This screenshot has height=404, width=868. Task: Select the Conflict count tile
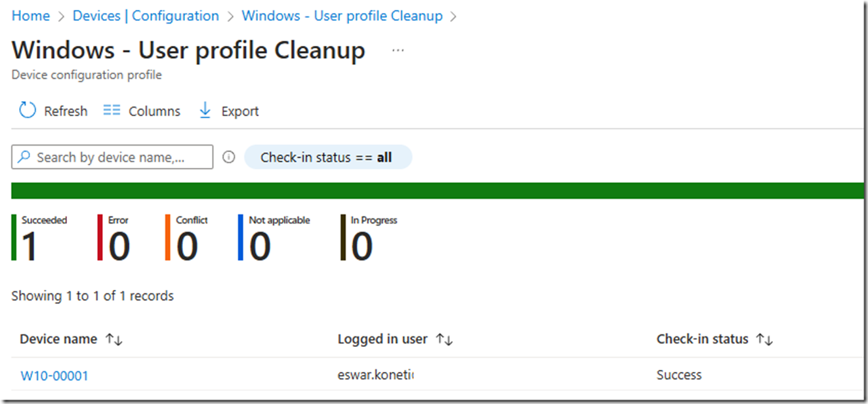click(x=186, y=237)
